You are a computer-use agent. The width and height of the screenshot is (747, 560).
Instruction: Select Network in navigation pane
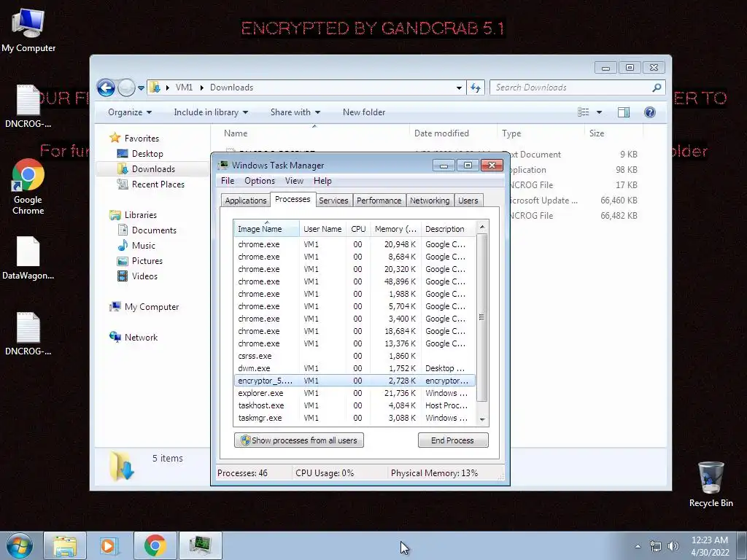[141, 337]
